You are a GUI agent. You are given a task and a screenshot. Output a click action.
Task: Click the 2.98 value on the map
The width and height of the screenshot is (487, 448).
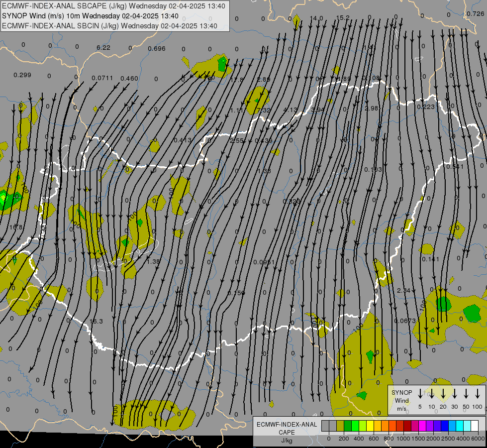tap(372, 108)
